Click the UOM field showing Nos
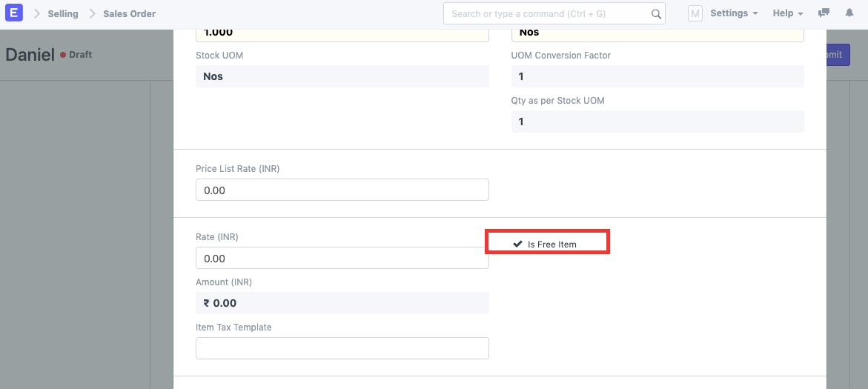This screenshot has height=389, width=868. [657, 34]
